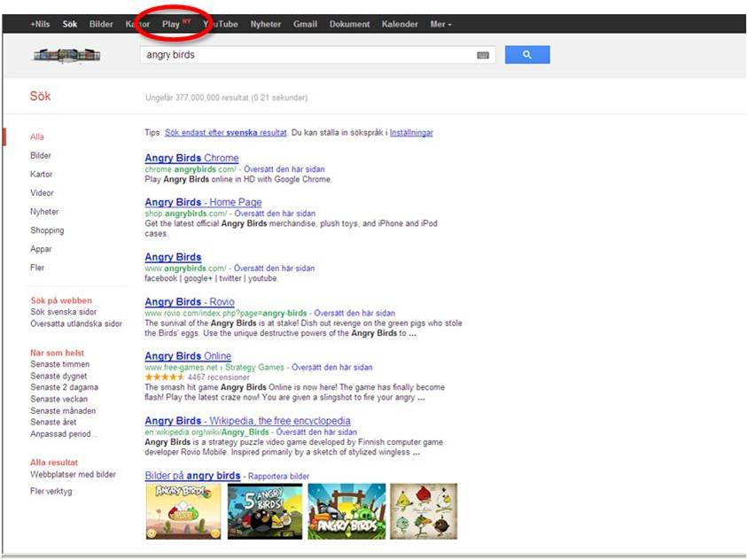Click +Nils profile link in top bar

click(x=40, y=24)
